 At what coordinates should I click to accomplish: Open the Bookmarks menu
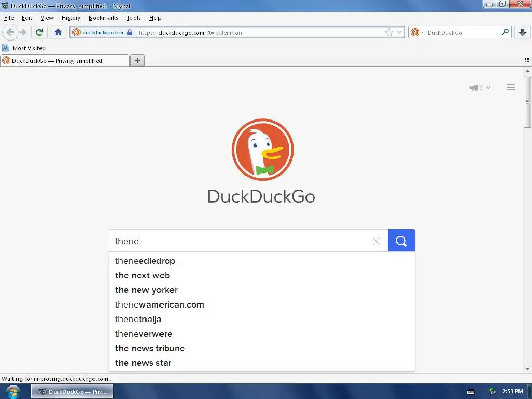pos(103,18)
